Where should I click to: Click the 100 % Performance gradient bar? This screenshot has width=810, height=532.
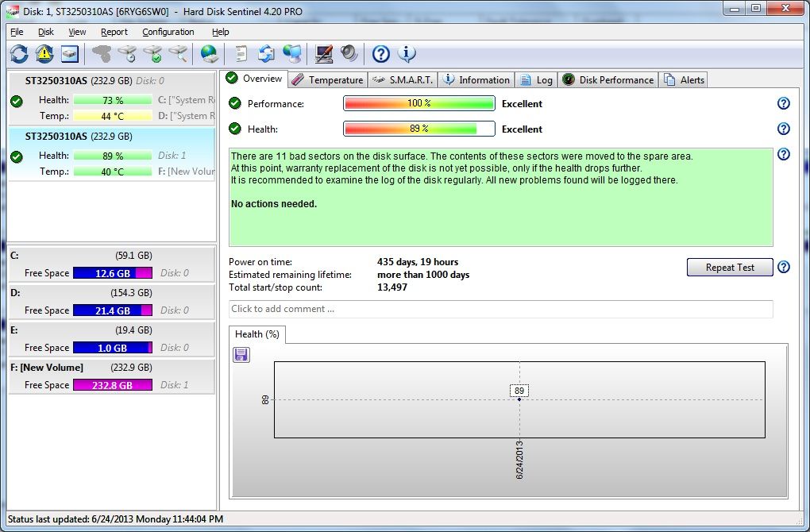(x=419, y=103)
